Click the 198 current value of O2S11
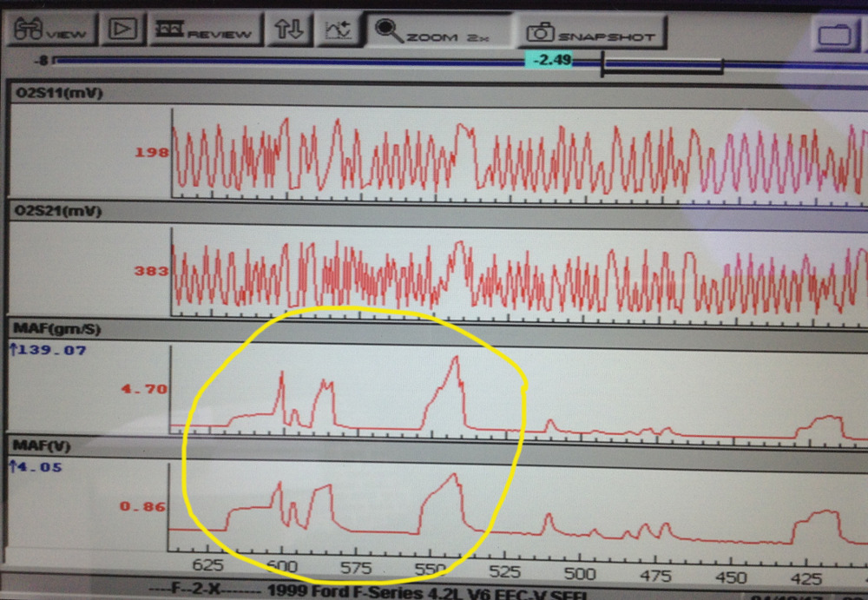The image size is (868, 600). coord(151,154)
